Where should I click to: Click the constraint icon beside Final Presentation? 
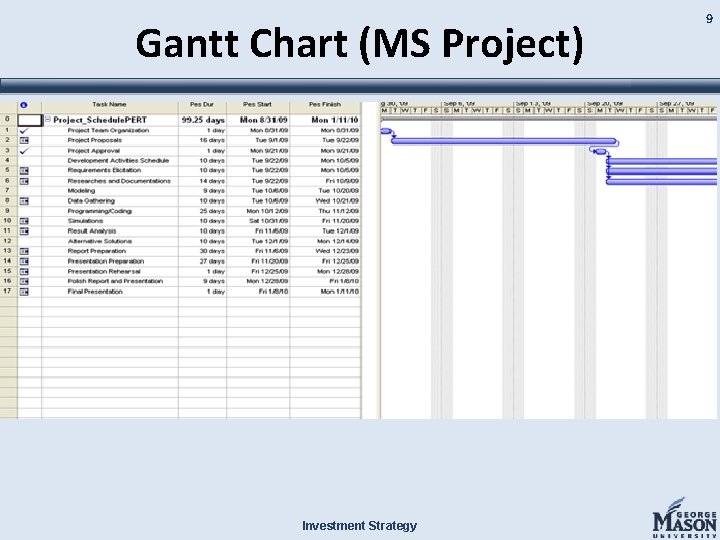[x=24, y=292]
